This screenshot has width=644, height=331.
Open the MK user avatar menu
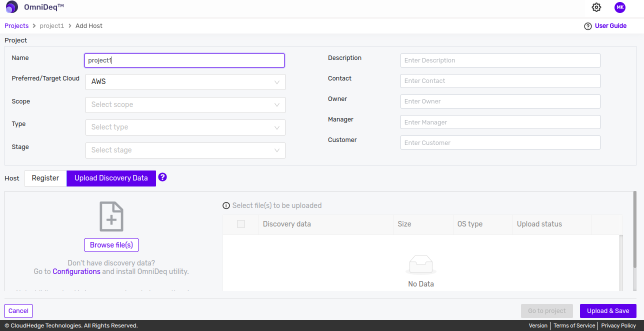[x=620, y=7]
